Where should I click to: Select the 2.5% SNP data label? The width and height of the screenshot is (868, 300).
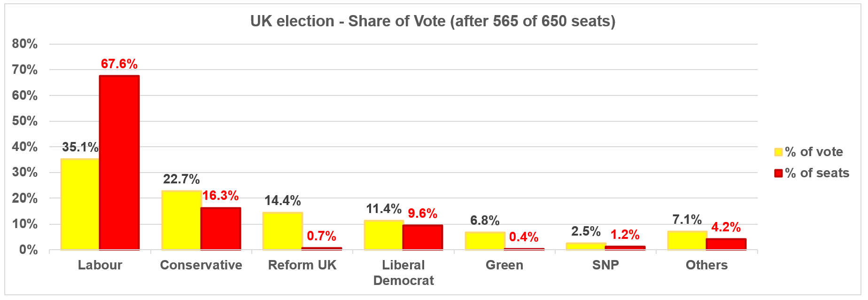click(586, 231)
